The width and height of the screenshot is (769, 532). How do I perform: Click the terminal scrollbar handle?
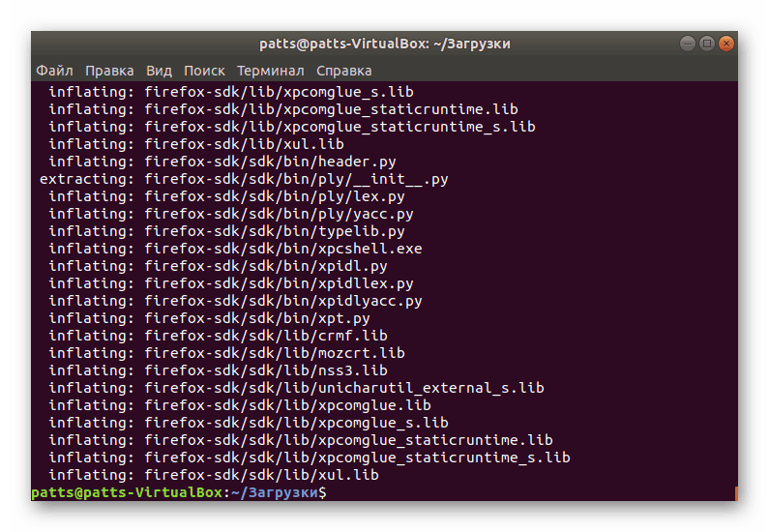736,493
